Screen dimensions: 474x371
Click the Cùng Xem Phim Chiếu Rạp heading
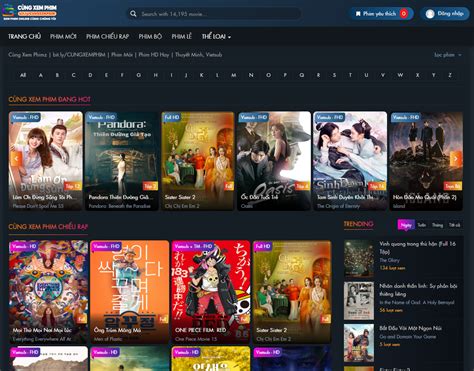point(48,227)
